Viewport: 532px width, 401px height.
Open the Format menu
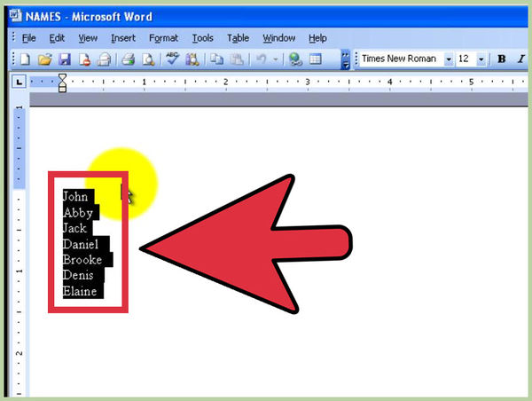163,38
